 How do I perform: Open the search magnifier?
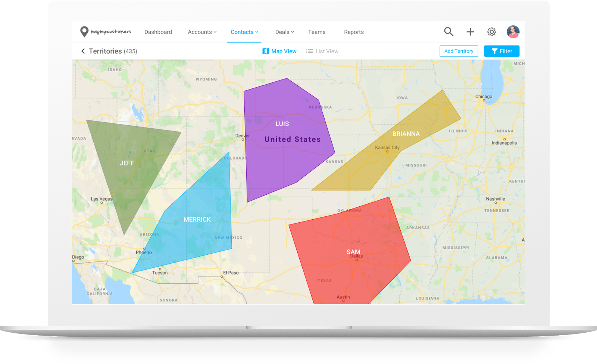(x=448, y=32)
